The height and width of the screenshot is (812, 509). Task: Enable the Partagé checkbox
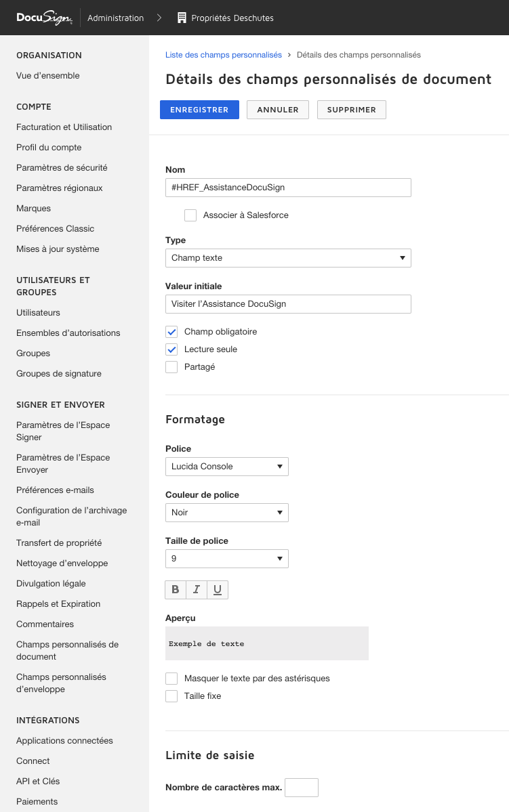point(171,366)
